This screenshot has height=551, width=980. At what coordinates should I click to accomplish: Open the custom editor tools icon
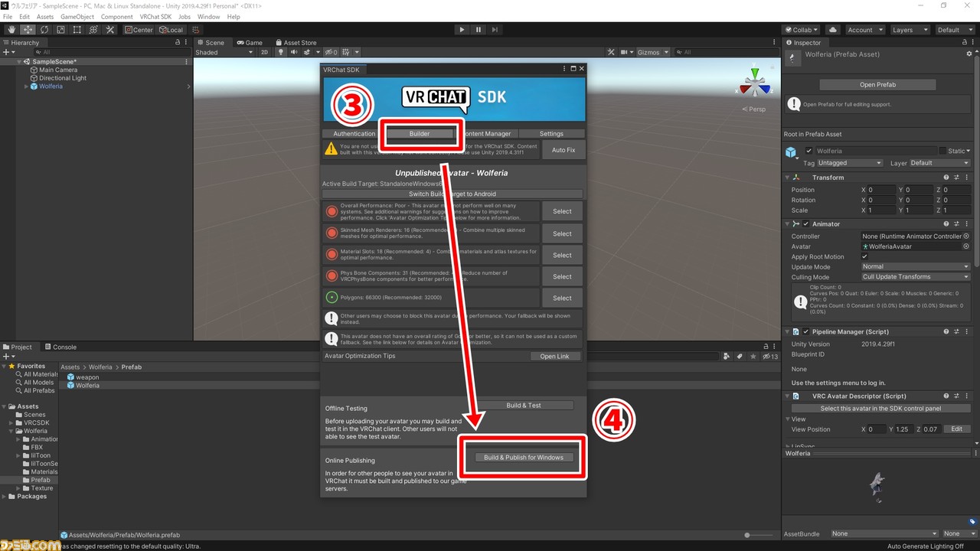[x=110, y=30]
